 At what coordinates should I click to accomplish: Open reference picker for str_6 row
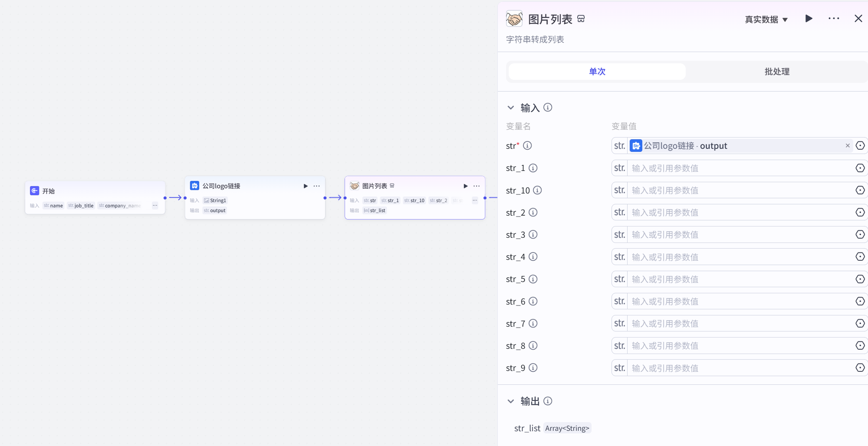(x=860, y=301)
